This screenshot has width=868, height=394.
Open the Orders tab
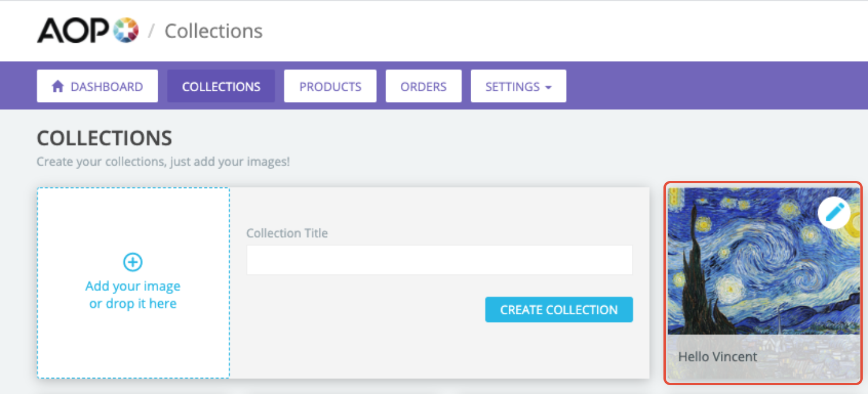coord(424,87)
